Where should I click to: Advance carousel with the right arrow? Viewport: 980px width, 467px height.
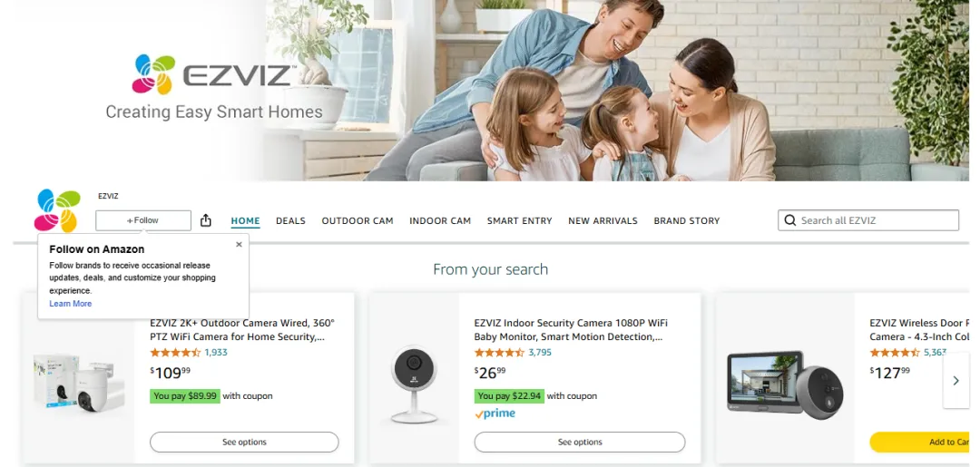(955, 380)
